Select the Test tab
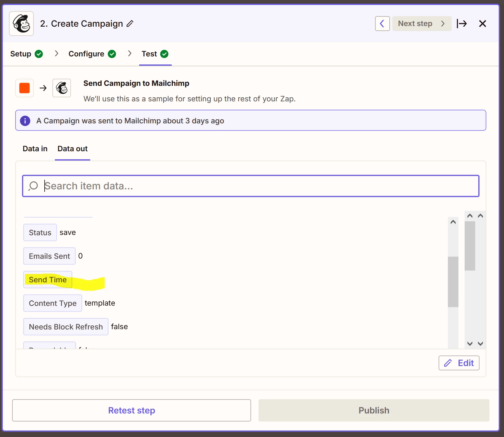The width and height of the screenshot is (504, 437). [x=155, y=54]
